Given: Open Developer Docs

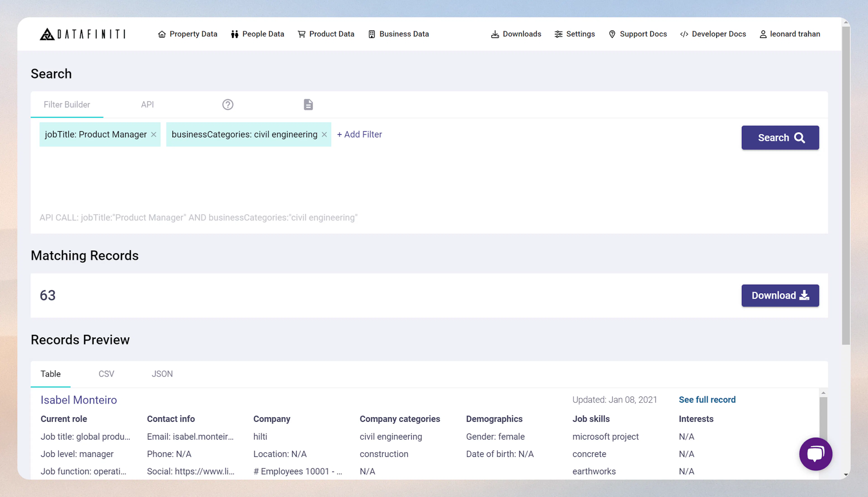Looking at the screenshot, I should [x=712, y=34].
